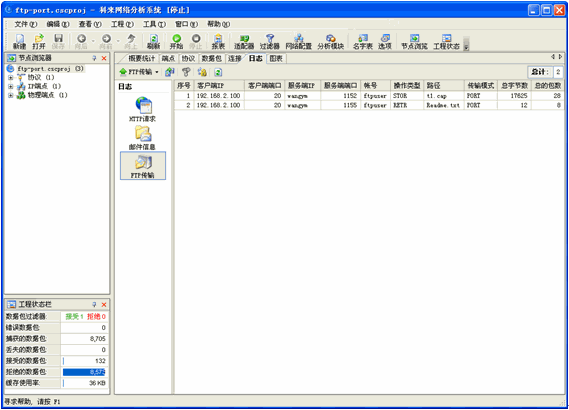Open the 文件 menu
This screenshot has height=410, width=569.
[26, 24]
